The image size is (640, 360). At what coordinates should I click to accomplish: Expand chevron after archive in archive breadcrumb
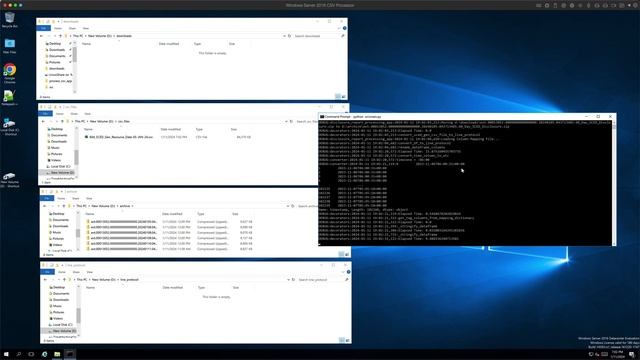pos(132,206)
